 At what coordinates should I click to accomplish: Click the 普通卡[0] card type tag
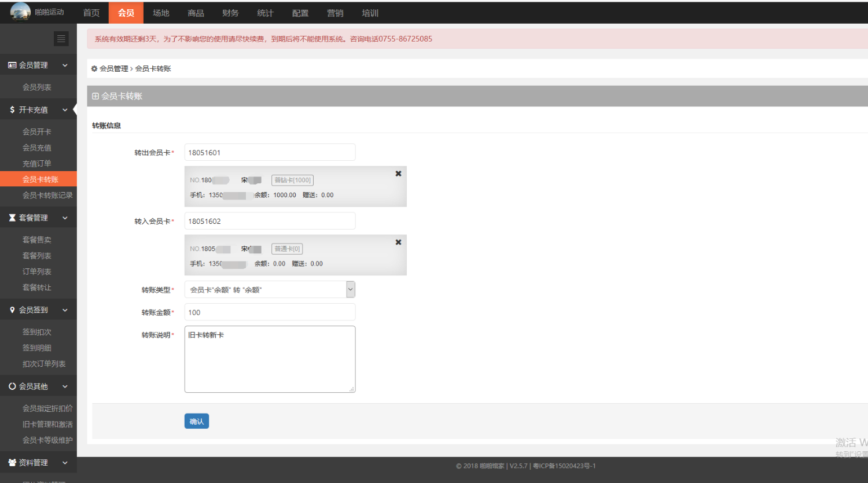point(287,249)
